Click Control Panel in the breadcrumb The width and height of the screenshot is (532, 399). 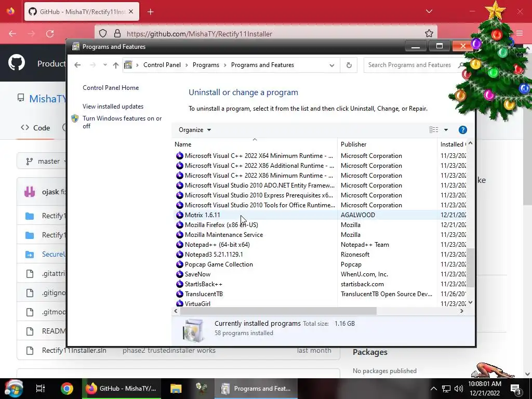click(162, 65)
